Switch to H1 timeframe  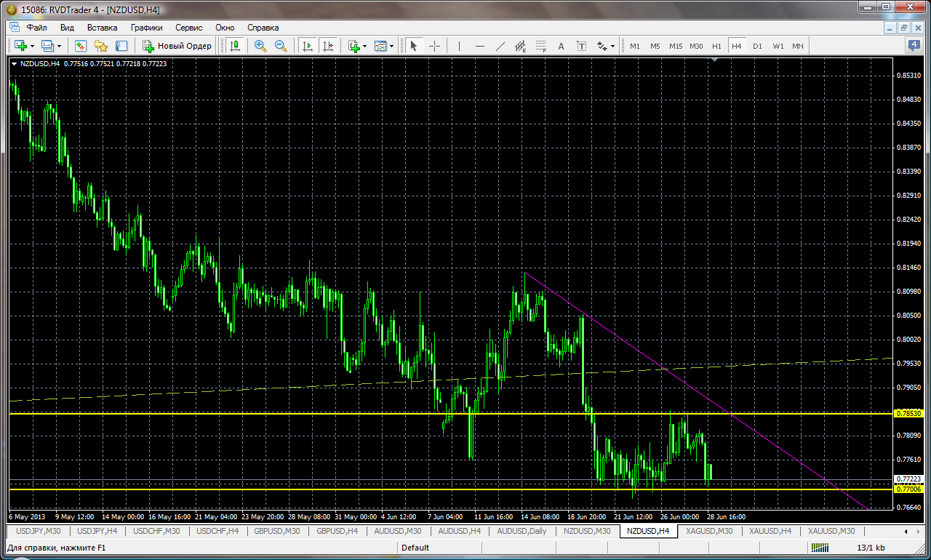716,46
